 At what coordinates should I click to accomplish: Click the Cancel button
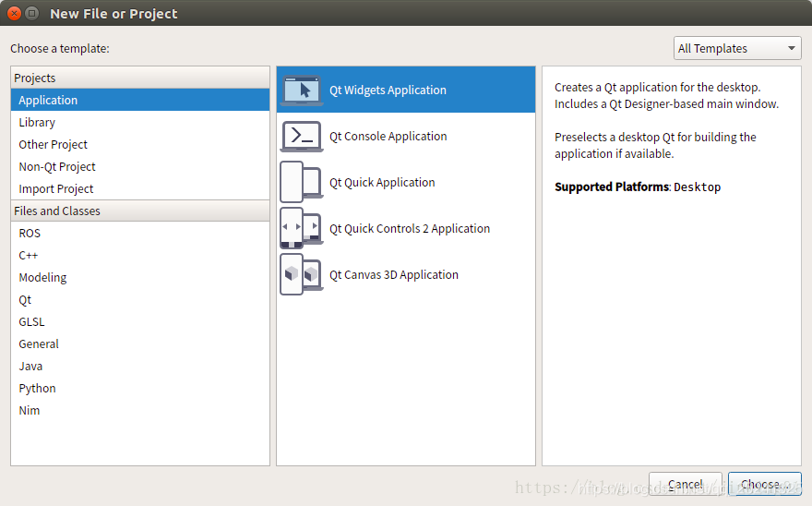coord(685,485)
